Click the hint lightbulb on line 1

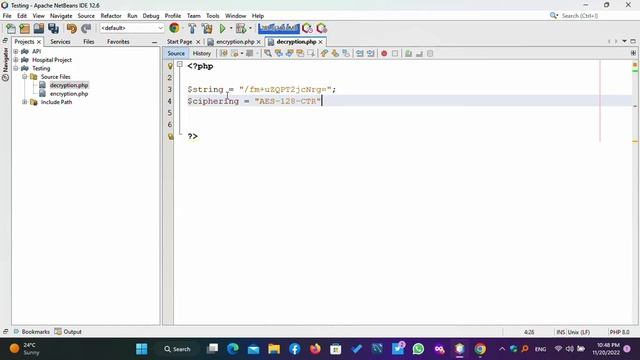point(170,66)
